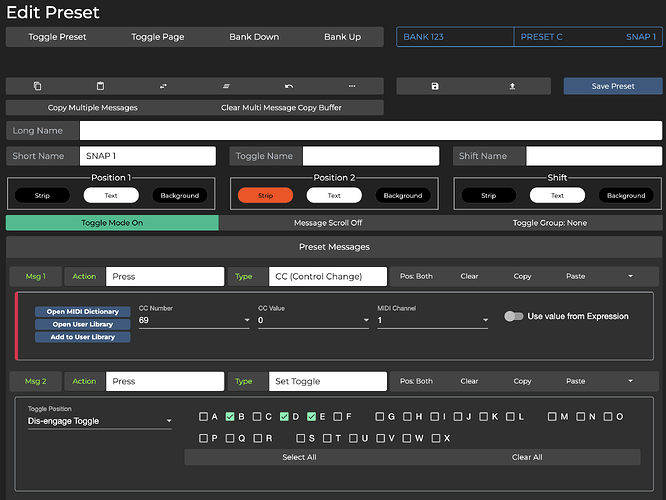Click the floppy disk save icon
This screenshot has width=666, height=500.
pyautogui.click(x=435, y=86)
